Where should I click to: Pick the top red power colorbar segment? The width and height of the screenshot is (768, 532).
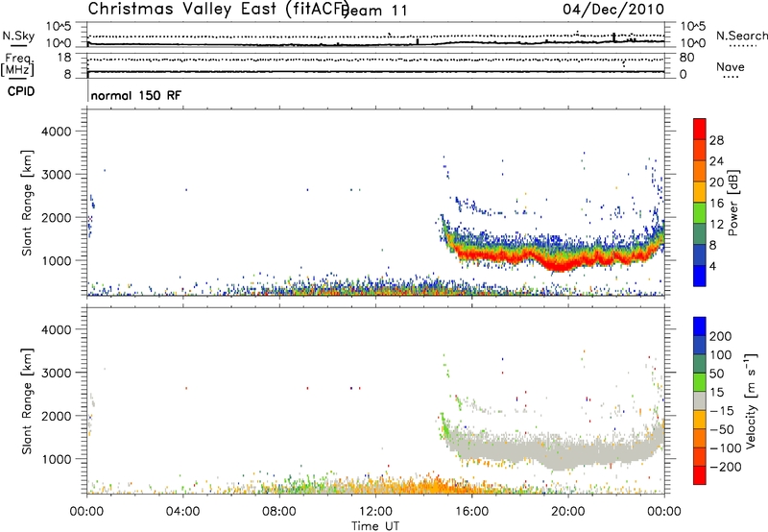point(700,130)
